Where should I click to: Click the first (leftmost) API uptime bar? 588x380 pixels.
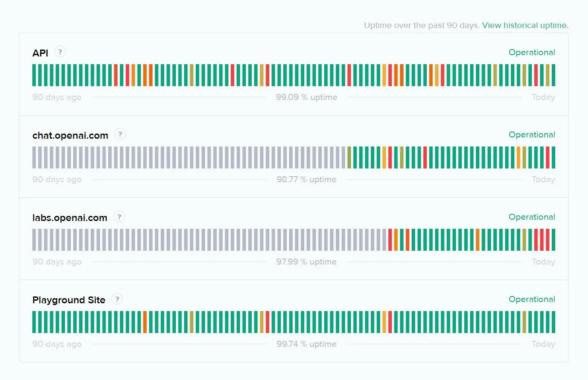tap(34, 75)
